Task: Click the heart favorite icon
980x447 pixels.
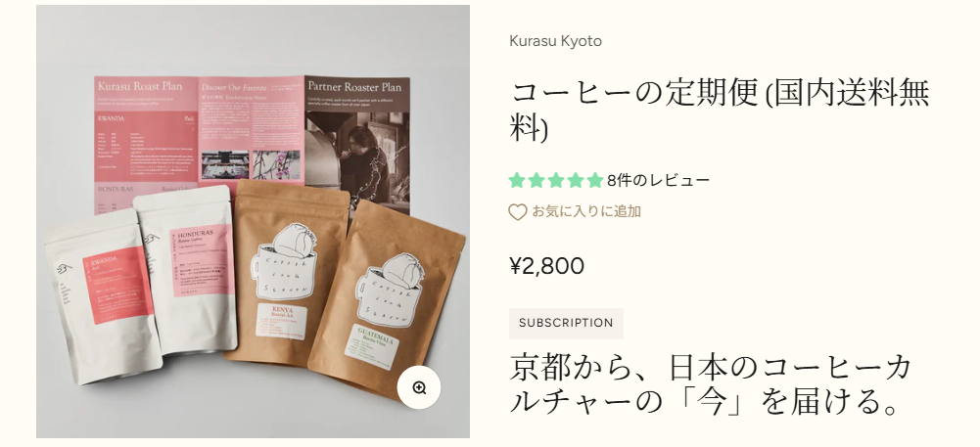Action: pyautogui.click(x=518, y=212)
